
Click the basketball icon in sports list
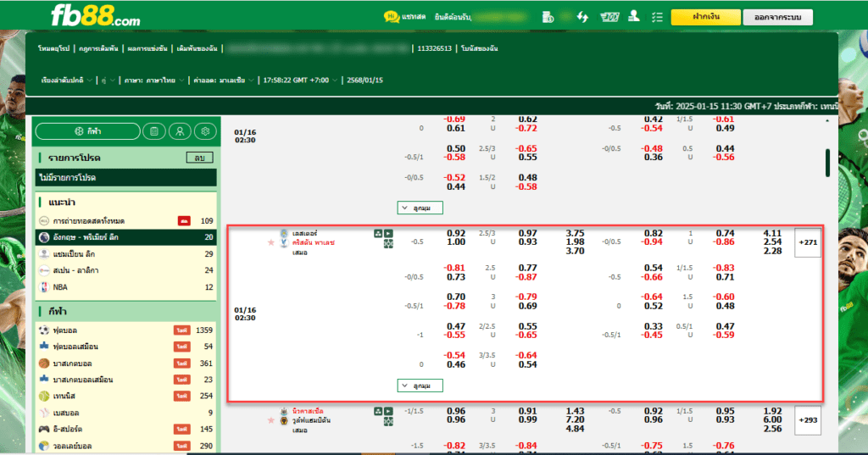point(44,363)
